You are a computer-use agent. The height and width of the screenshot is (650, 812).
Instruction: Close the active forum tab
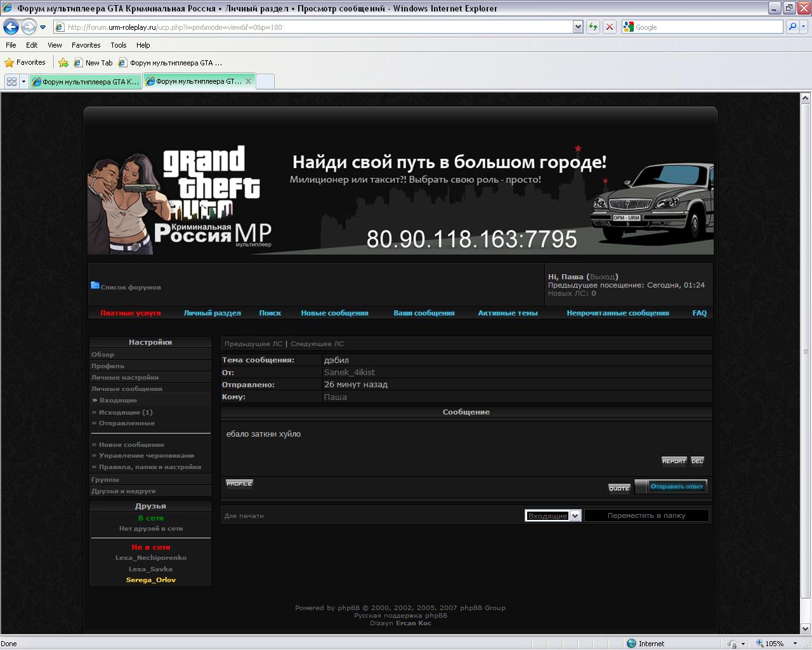(249, 81)
